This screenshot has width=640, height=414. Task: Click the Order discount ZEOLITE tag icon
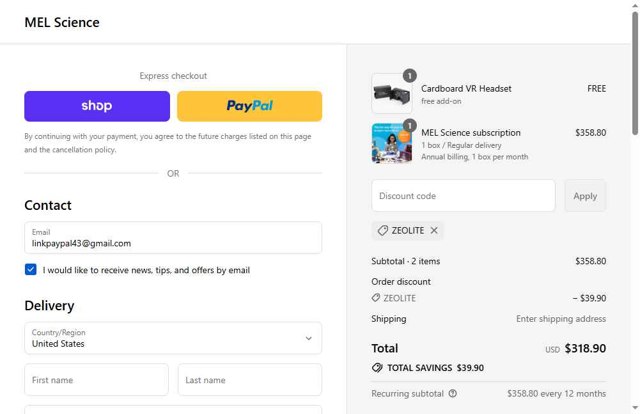376,298
